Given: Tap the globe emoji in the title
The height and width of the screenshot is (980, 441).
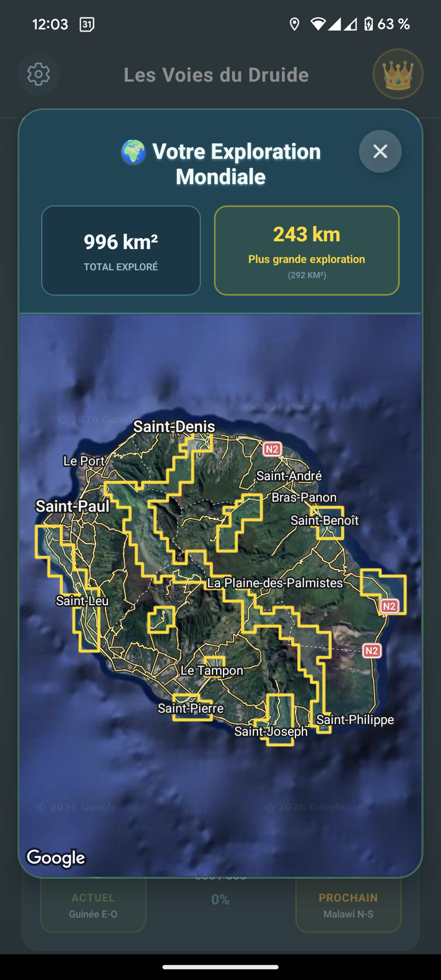Looking at the screenshot, I should [x=134, y=152].
